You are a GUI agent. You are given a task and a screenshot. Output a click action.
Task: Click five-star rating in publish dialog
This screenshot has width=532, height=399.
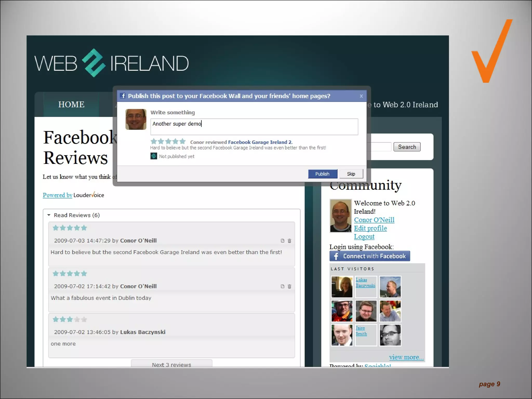tap(168, 142)
